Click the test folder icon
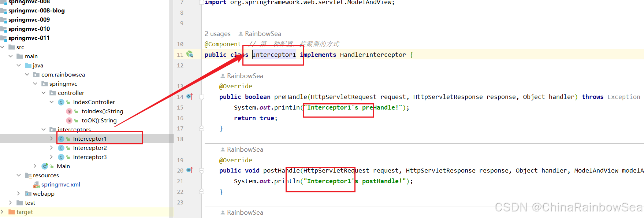 pos(20,203)
